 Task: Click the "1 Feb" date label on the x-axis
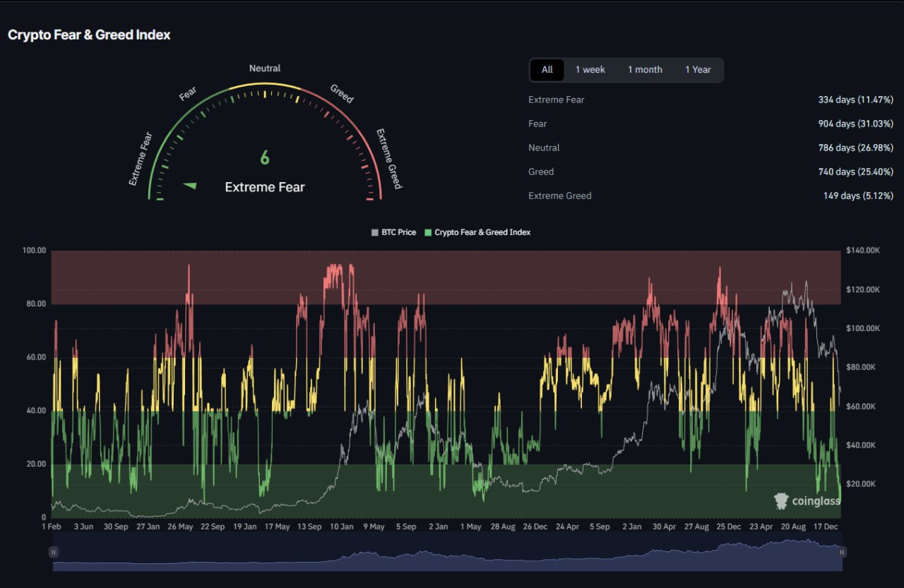click(x=52, y=527)
